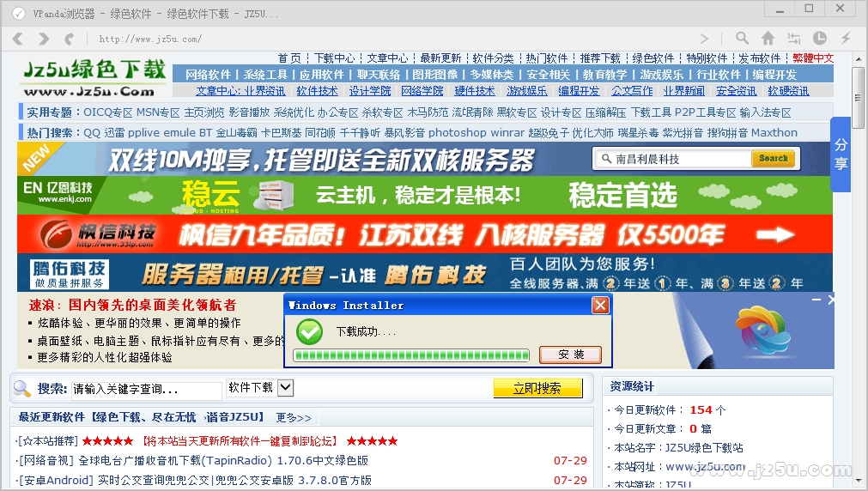Open the 木马防范 topic link
Image resolution: width=868 pixels, height=491 pixels.
428,112
